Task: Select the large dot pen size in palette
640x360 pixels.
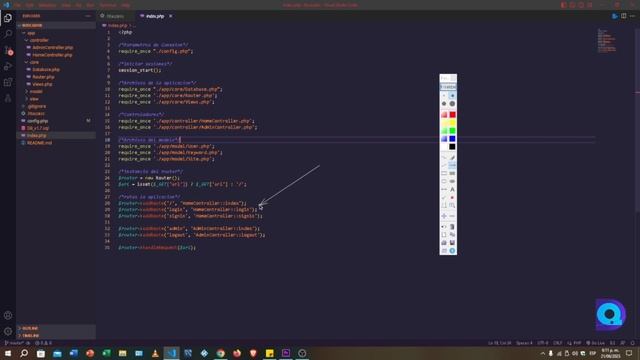Action: [x=452, y=104]
